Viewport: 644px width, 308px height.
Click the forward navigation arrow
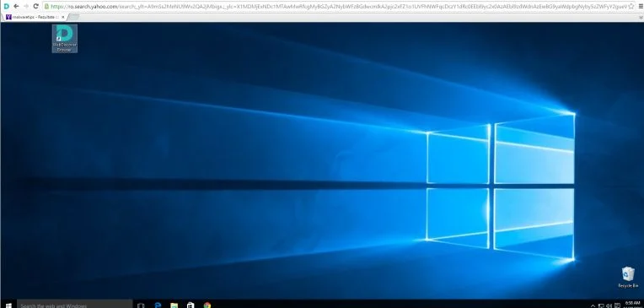click(26, 7)
